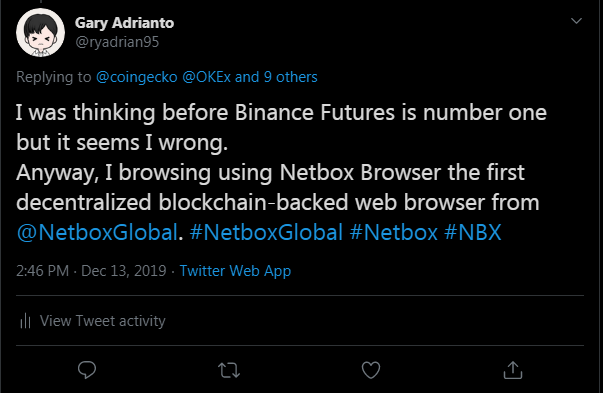603x393 pixels.
Task: Click the reply speech bubble icon
Action: pos(87,370)
